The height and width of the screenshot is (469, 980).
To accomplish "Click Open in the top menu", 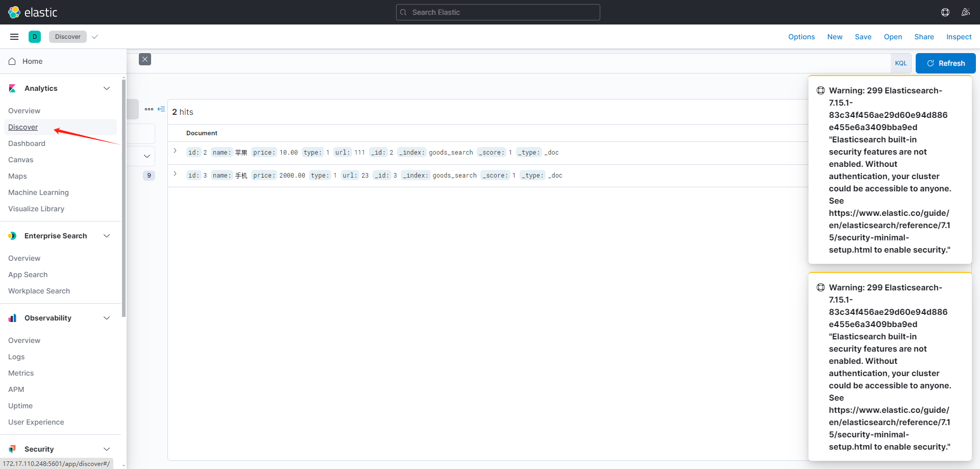I will tap(893, 37).
